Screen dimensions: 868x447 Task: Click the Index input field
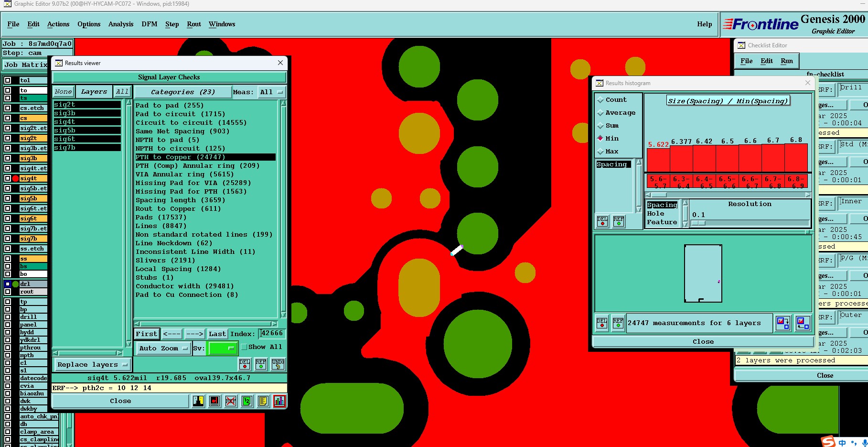coord(272,334)
